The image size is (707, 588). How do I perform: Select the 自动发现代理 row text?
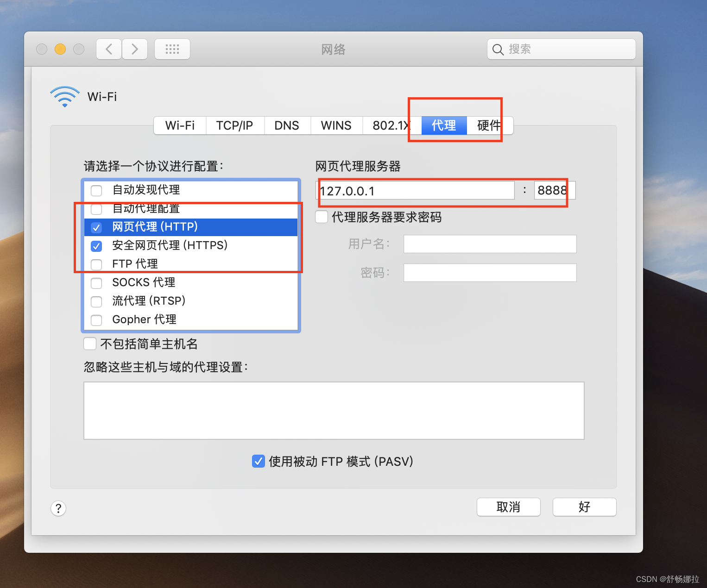tap(146, 190)
